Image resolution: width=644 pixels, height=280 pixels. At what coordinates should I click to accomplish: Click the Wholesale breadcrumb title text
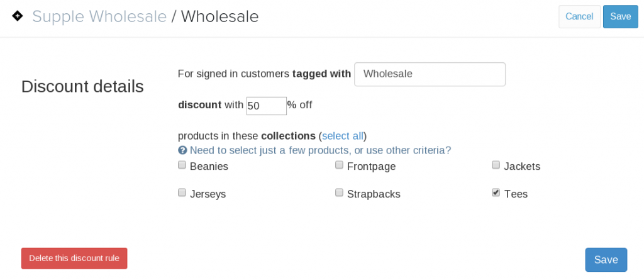(x=219, y=16)
